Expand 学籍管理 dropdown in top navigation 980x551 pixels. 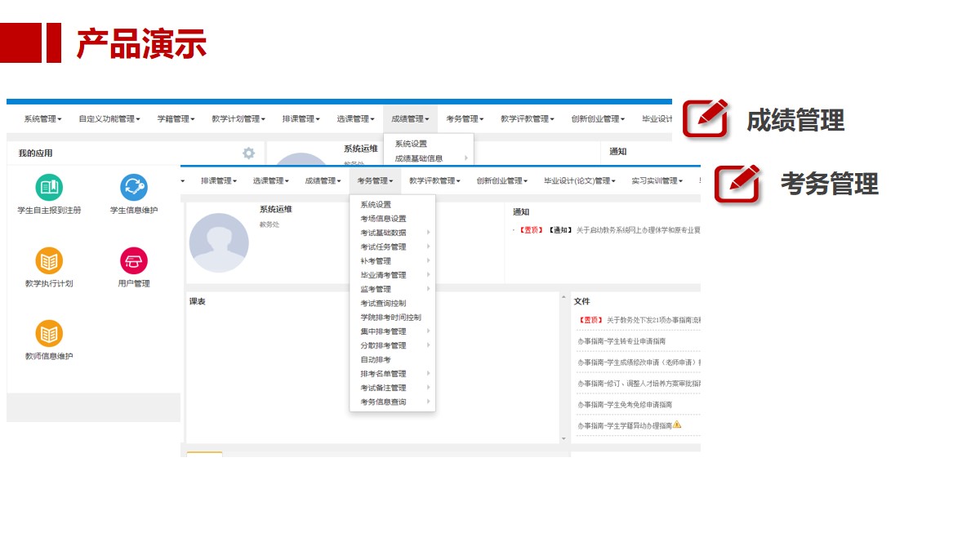[176, 119]
